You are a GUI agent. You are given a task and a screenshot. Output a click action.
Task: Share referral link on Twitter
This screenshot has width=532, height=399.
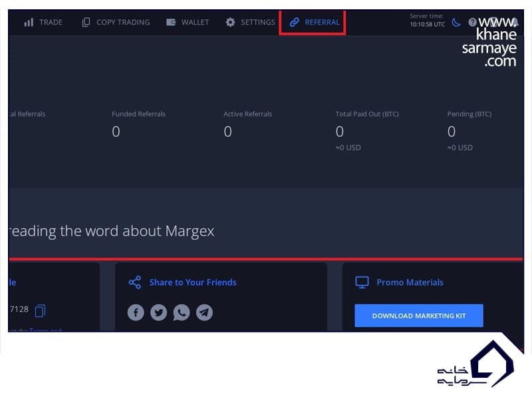click(x=158, y=312)
